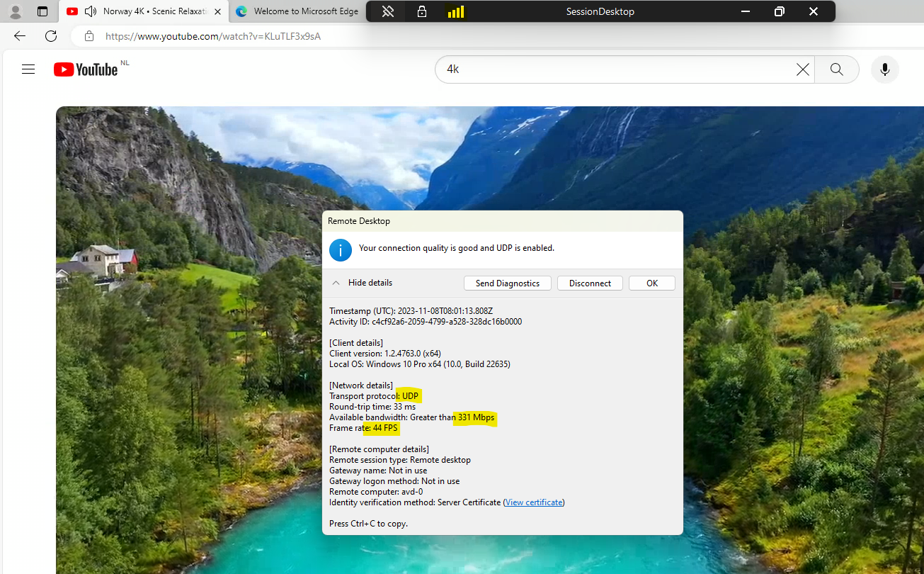Switch to the Norway 4K Scenic Relaxation tab

pos(144,11)
